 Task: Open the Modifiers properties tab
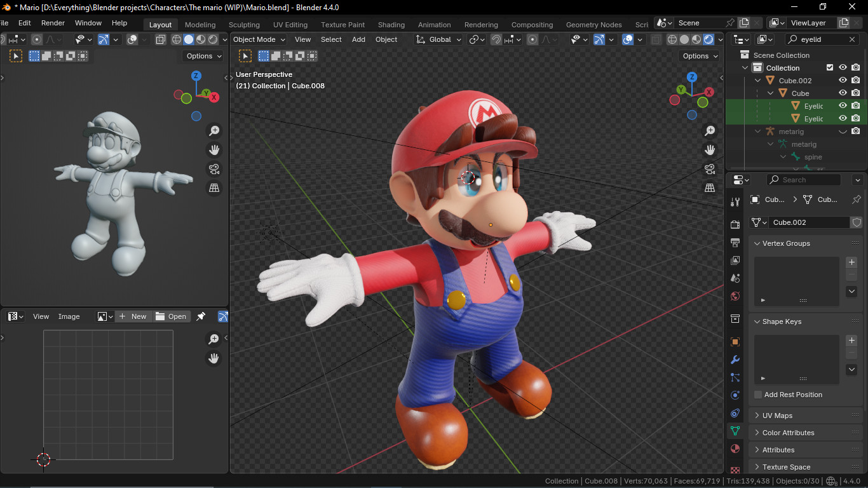(x=735, y=359)
